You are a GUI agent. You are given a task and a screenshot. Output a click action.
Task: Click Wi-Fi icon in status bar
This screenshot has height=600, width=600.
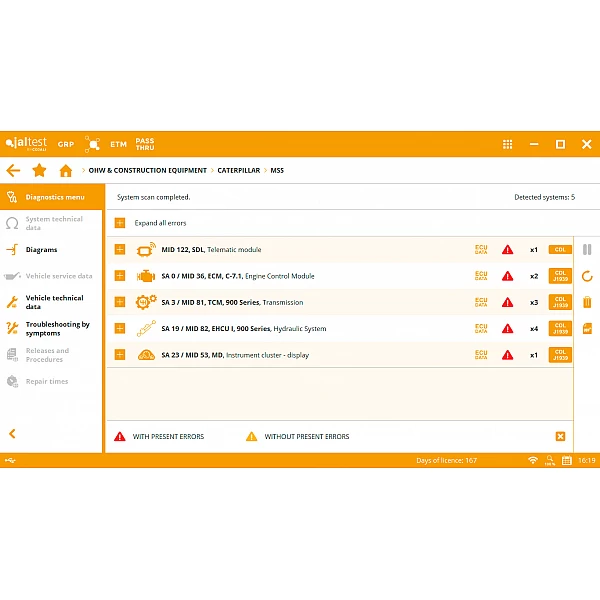click(x=533, y=460)
